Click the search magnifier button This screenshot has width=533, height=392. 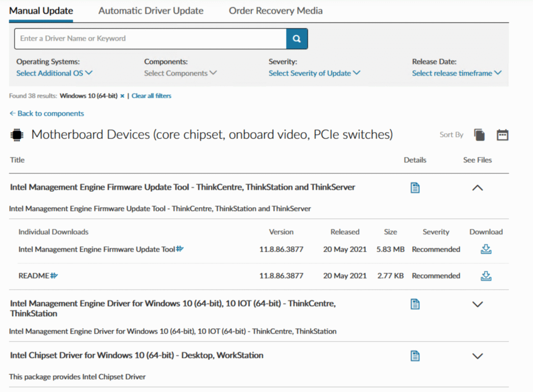297,39
